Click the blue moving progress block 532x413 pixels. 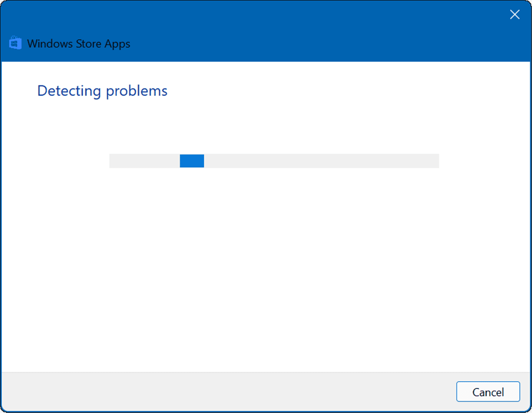[x=192, y=161]
